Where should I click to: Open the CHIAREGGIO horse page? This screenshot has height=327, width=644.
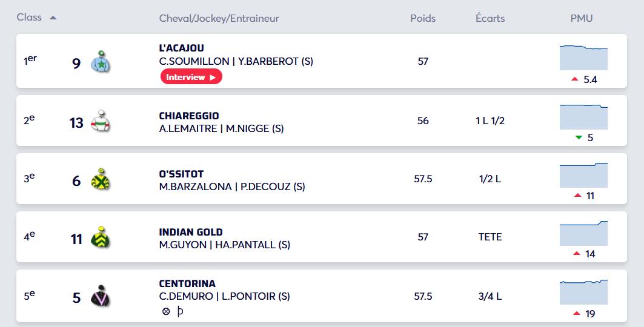[x=189, y=116]
